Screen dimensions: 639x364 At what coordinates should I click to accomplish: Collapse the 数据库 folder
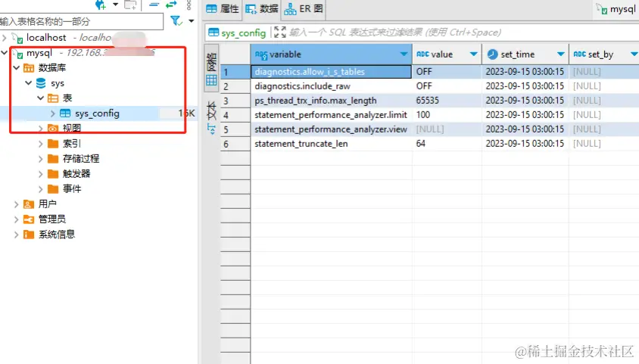[17, 67]
